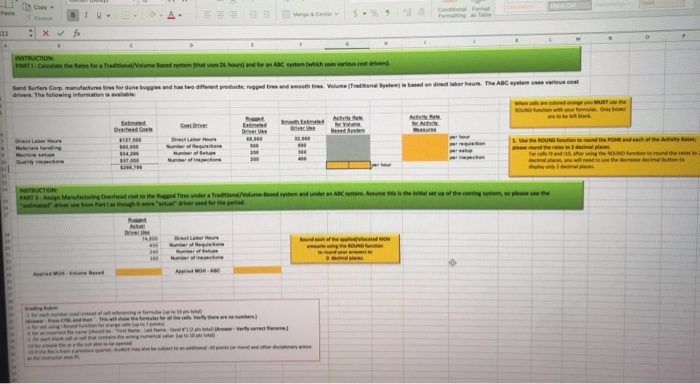Open the currency format dropdown arrow
The height and width of the screenshot is (384, 700).
click(364, 14)
